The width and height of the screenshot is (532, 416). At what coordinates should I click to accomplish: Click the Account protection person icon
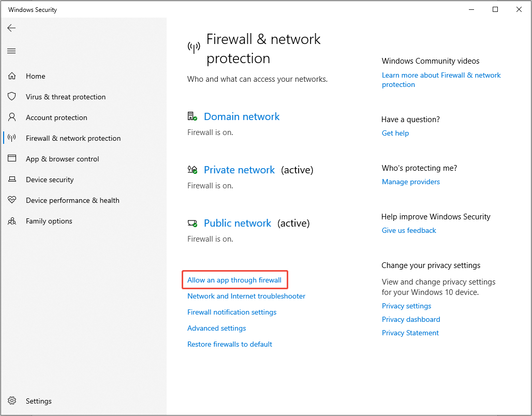[11, 117]
